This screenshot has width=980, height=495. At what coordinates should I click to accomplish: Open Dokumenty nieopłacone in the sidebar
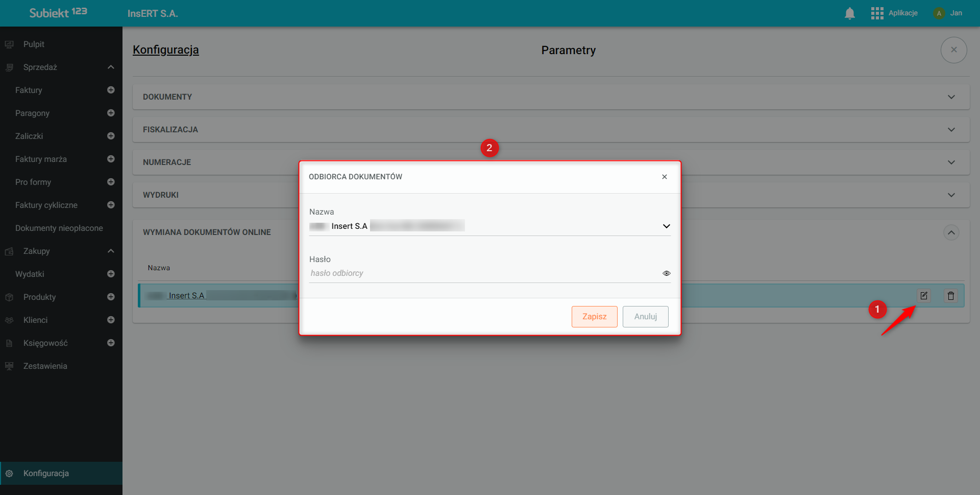click(x=59, y=228)
